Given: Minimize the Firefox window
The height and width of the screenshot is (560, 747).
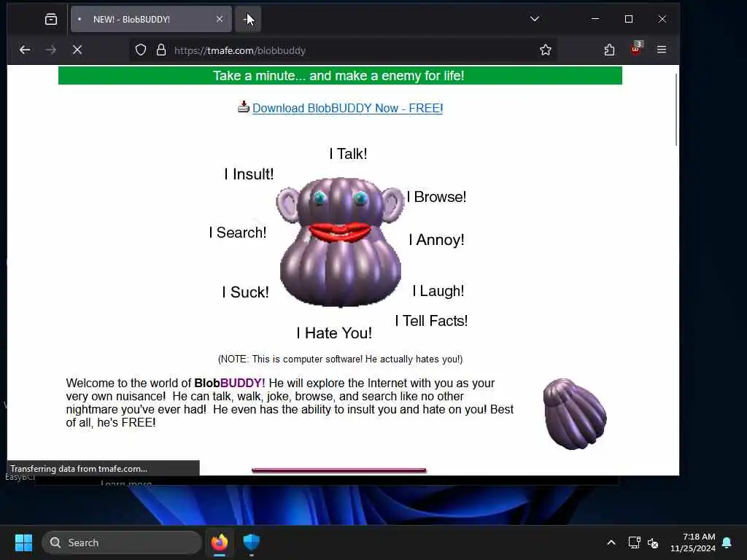Looking at the screenshot, I should [595, 19].
